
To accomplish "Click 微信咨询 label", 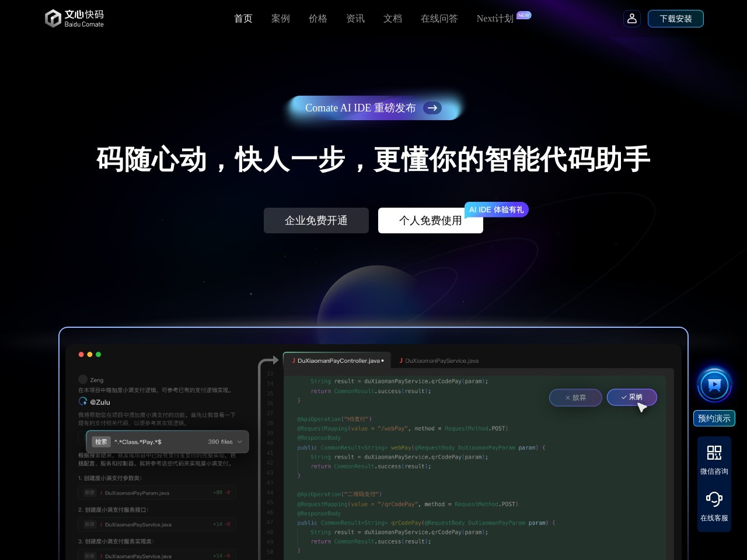I will pos(714,471).
